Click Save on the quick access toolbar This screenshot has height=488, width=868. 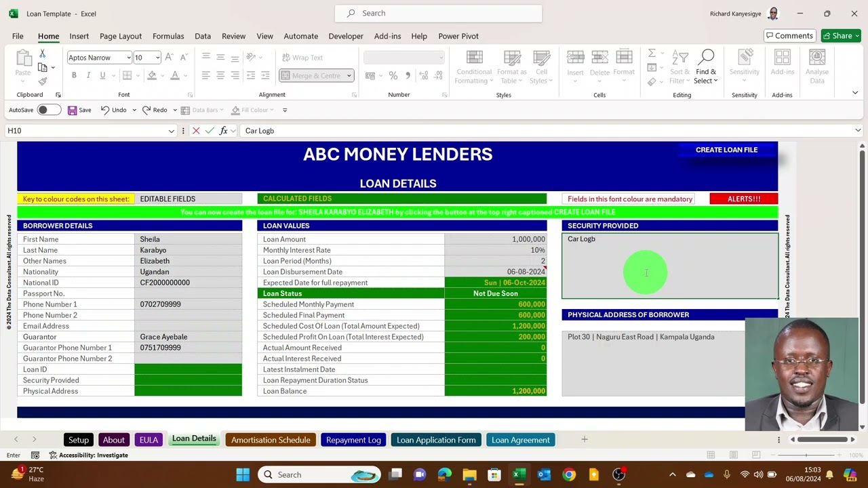point(79,110)
